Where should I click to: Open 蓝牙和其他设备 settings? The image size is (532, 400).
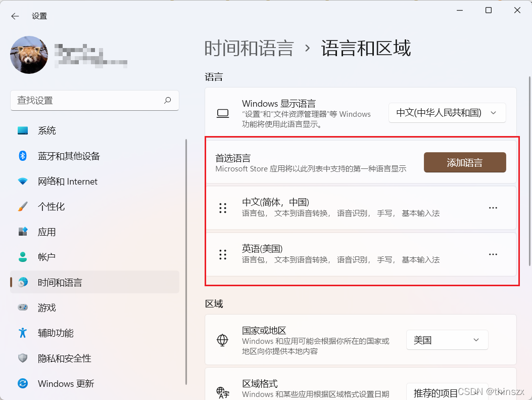click(94, 156)
